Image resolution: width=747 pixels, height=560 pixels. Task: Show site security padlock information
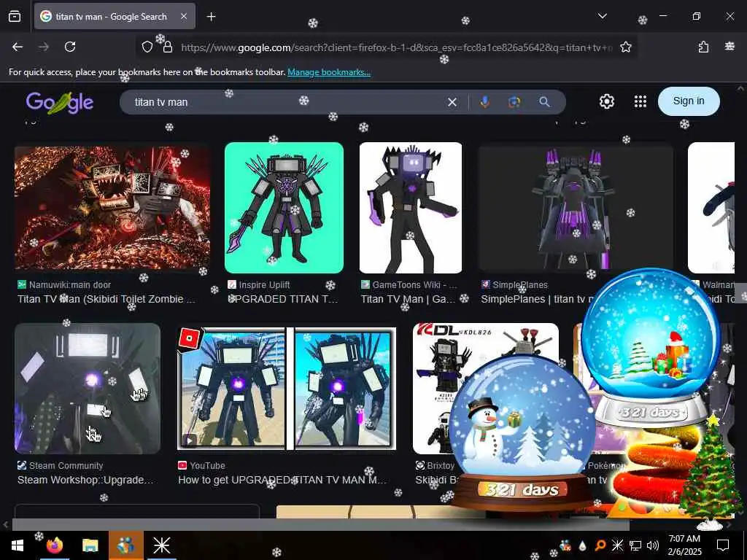tap(168, 47)
